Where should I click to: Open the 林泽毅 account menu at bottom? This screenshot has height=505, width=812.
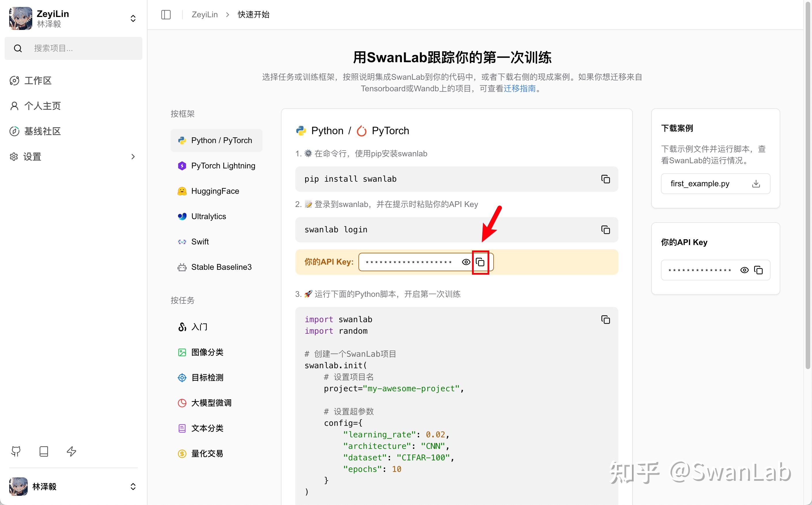[133, 487]
